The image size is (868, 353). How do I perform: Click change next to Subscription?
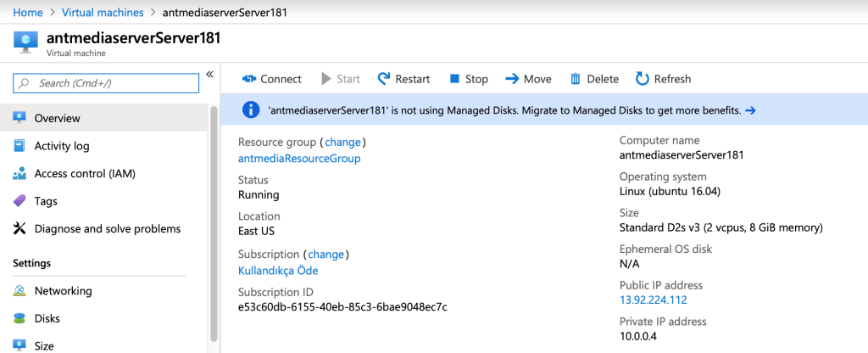326,255
